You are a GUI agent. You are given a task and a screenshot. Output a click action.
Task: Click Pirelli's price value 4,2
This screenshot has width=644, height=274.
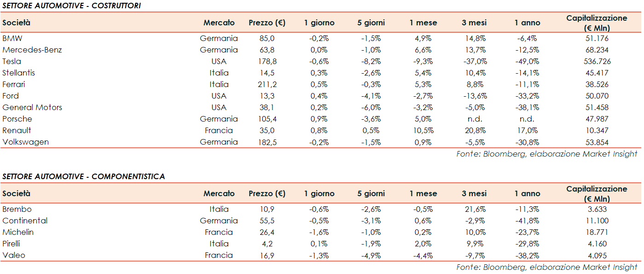[267, 244]
